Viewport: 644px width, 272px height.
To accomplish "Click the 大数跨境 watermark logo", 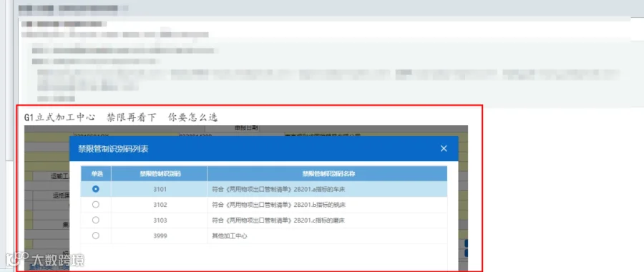I will (44, 260).
